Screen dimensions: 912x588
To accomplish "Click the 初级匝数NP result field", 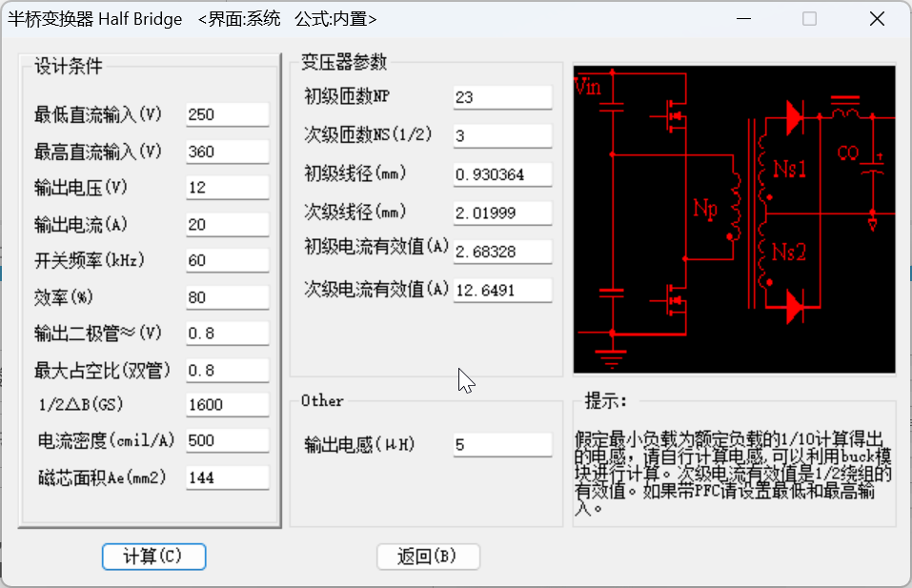I will 502,97.
